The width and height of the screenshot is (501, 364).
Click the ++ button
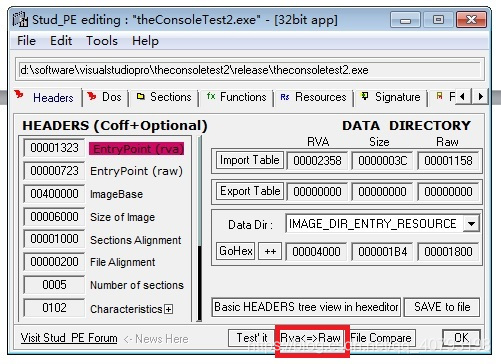pyautogui.click(x=270, y=251)
